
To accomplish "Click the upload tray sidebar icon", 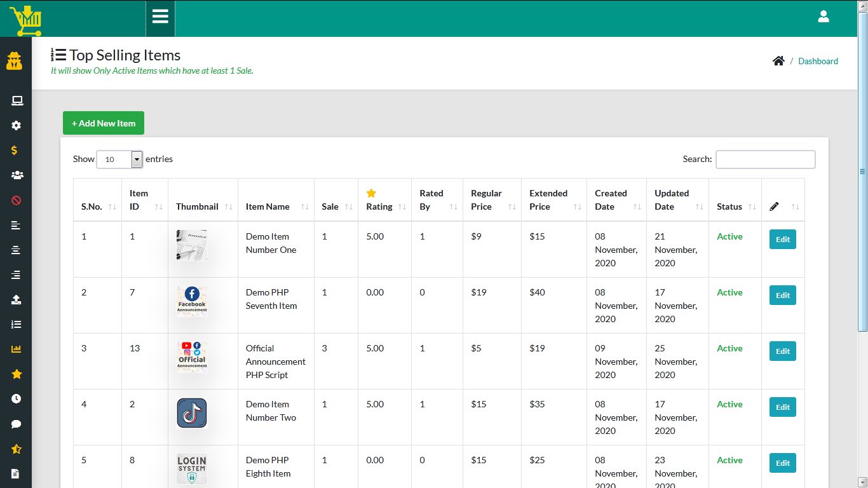I will point(17,300).
